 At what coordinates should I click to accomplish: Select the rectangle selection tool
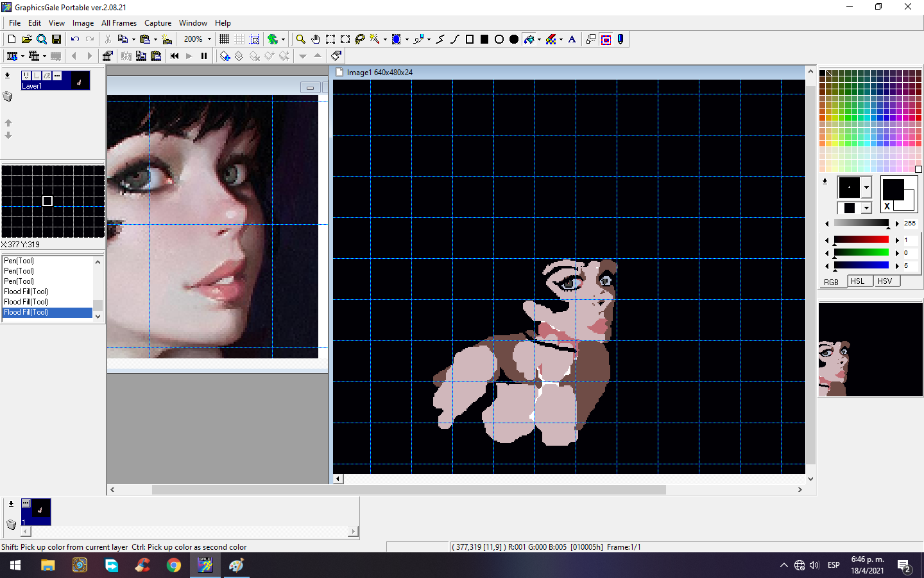(330, 39)
